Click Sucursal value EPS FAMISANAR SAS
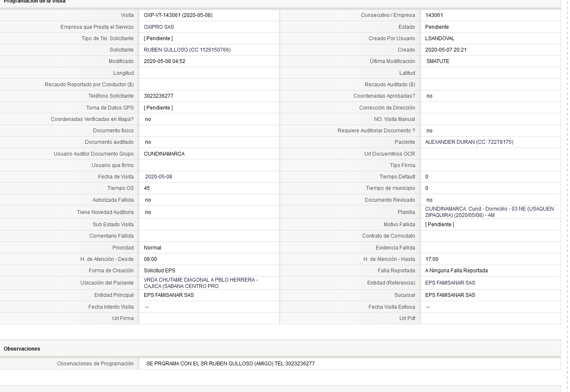This screenshot has height=392, width=570. pyautogui.click(x=450, y=295)
